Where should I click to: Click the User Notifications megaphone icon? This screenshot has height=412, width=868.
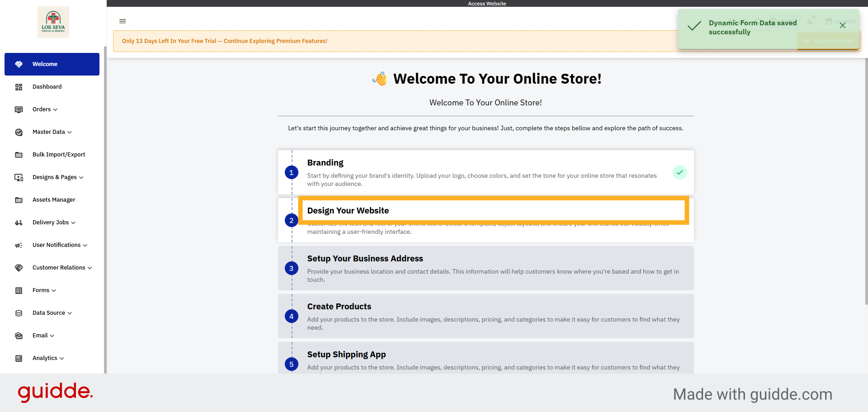[x=19, y=245]
